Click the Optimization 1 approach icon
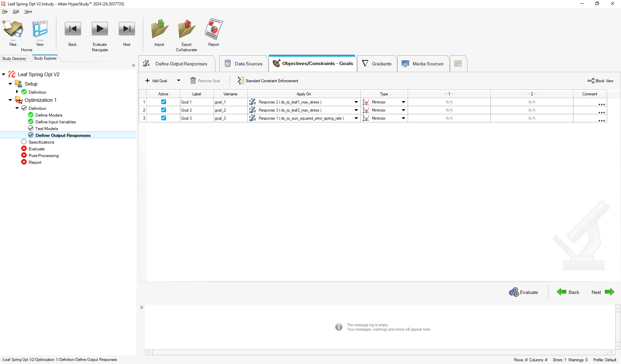Screen dimensions: 621x364 click(x=19, y=100)
